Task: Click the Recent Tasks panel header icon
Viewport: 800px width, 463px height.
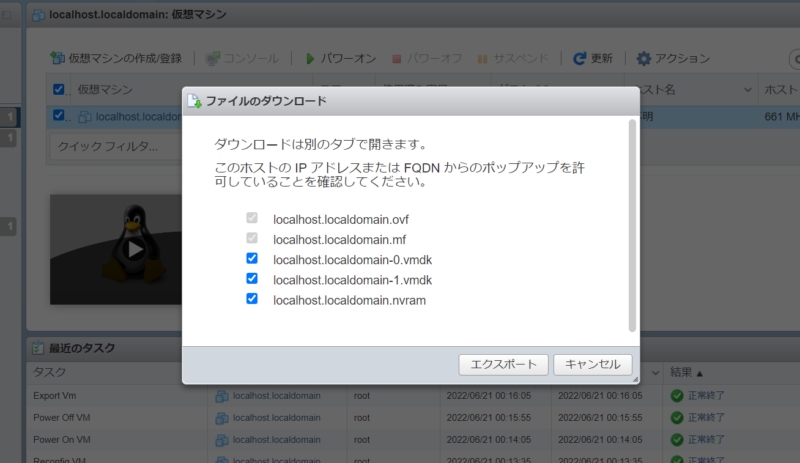Action: click(38, 348)
